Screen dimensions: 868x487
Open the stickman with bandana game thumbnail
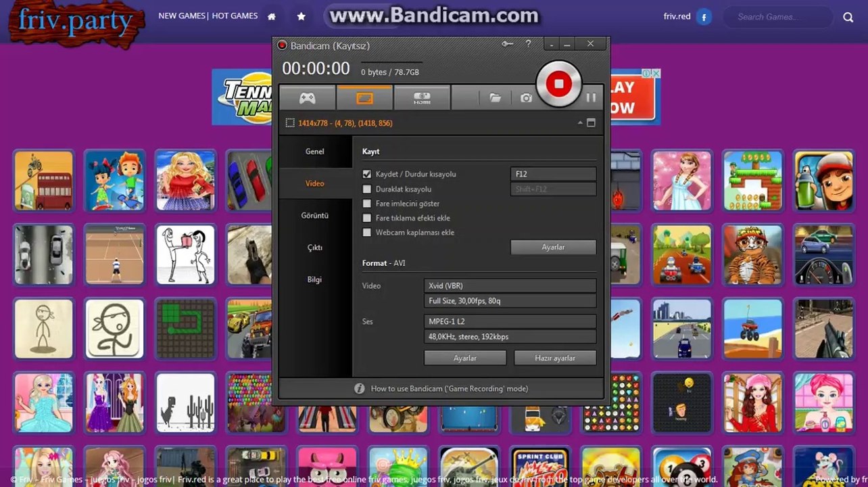(x=114, y=329)
